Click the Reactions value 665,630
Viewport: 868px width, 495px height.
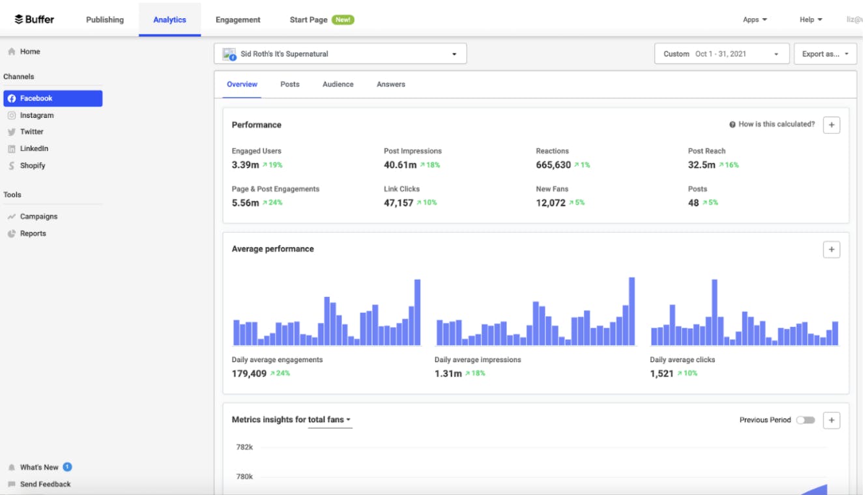553,165
